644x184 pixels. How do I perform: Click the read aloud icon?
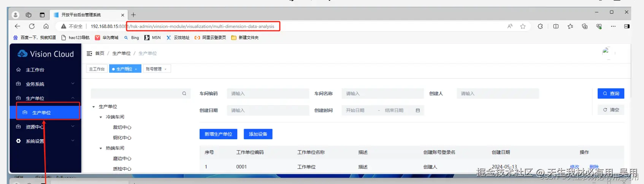(510, 26)
